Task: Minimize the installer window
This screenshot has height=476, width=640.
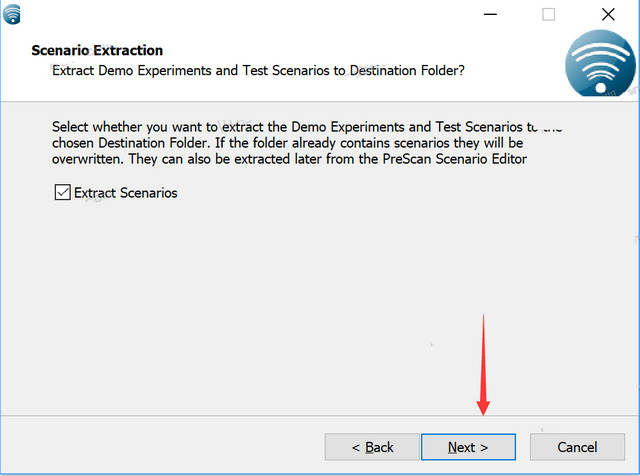Action: (x=489, y=14)
